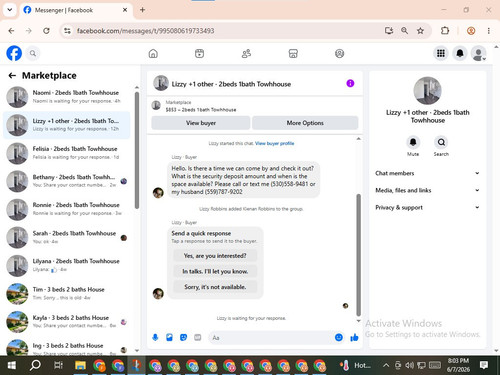The width and height of the screenshot is (500, 375).
Task: Open Sarah's 2beds 1bath Townhouse chat
Action: click(x=67, y=237)
